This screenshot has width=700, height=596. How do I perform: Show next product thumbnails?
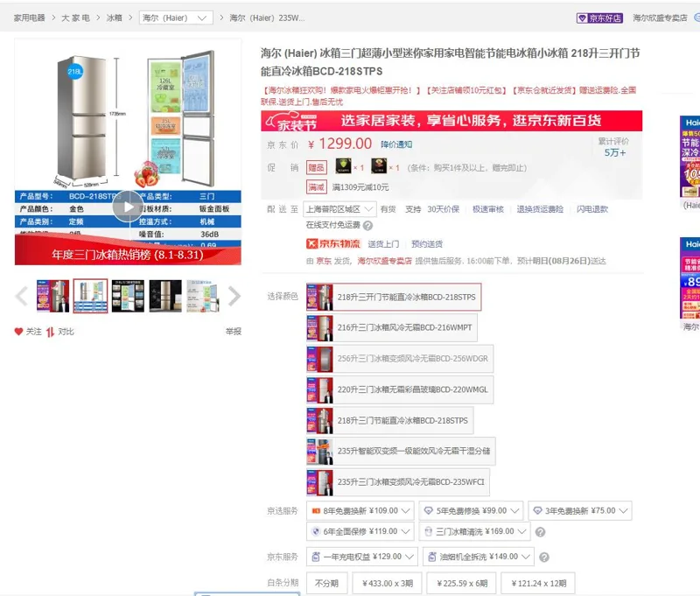pyautogui.click(x=234, y=296)
